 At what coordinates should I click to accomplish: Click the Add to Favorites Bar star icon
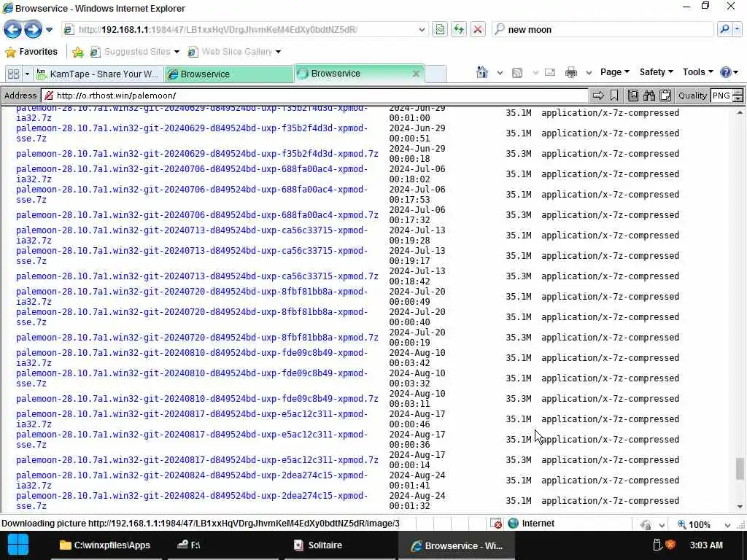coord(77,52)
